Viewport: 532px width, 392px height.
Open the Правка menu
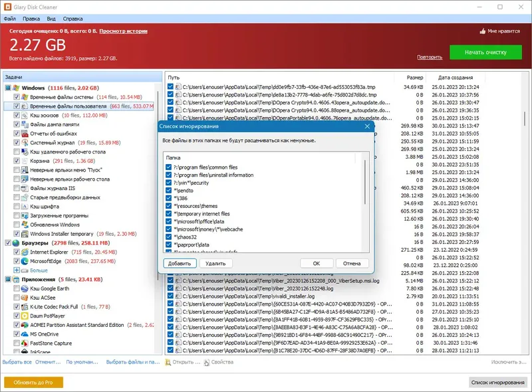[x=31, y=19]
